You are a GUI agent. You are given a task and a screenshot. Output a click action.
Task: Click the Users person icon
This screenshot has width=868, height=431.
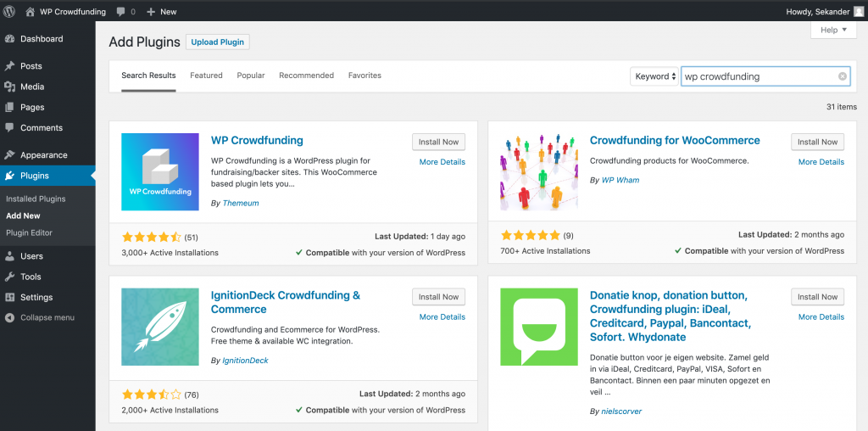point(9,256)
